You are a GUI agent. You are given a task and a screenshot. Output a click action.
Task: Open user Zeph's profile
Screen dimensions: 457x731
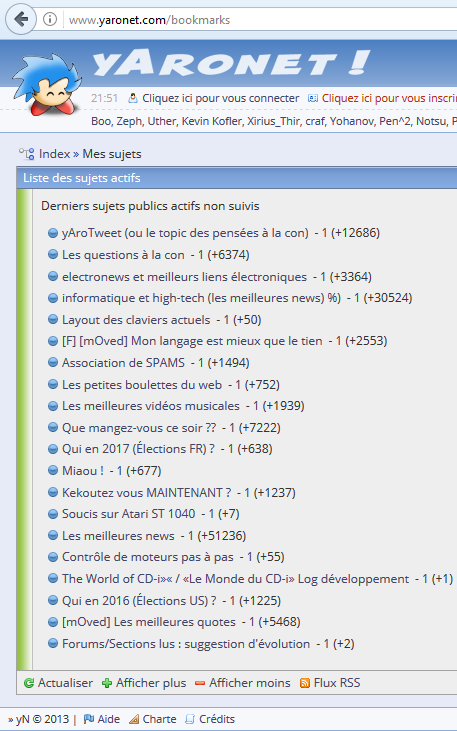coord(129,121)
